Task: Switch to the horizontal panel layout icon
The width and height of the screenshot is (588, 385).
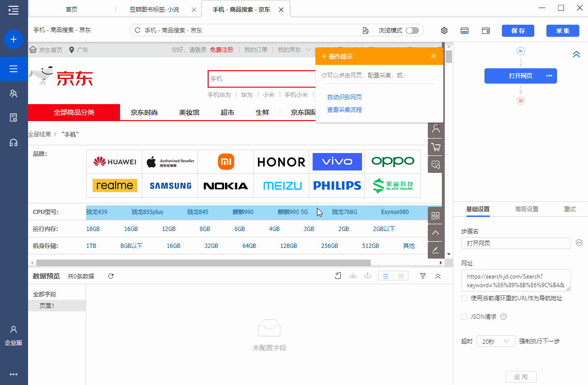Action: point(465,31)
